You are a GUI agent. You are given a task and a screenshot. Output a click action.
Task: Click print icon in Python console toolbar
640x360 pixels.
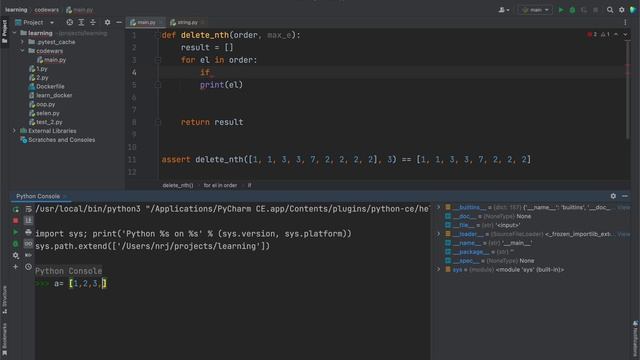[28, 232]
